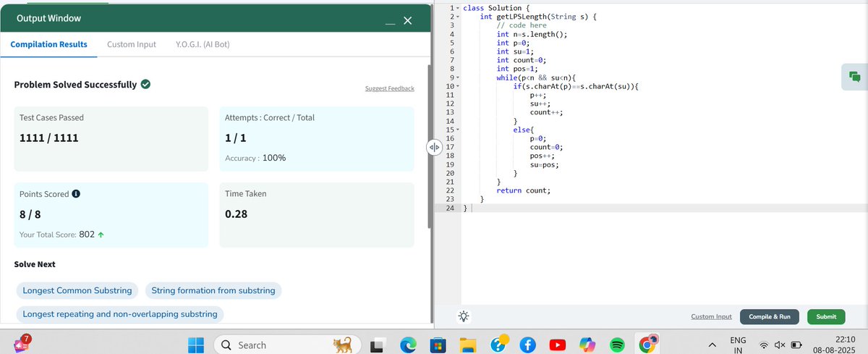868x354 pixels.
Task: Open File Explorer from the taskbar
Action: (467, 346)
